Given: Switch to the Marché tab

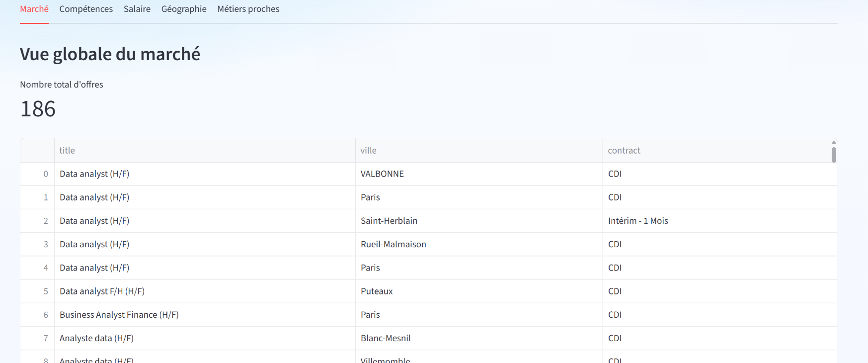Looking at the screenshot, I should tap(34, 9).
